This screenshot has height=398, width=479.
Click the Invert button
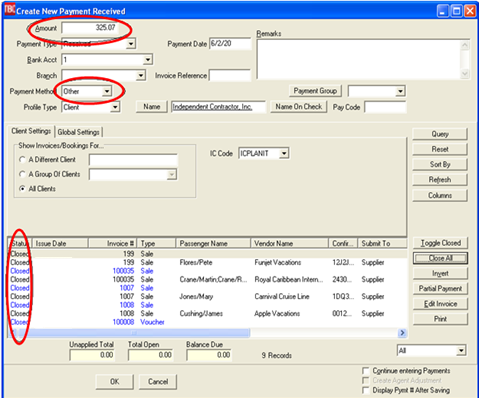click(x=440, y=273)
